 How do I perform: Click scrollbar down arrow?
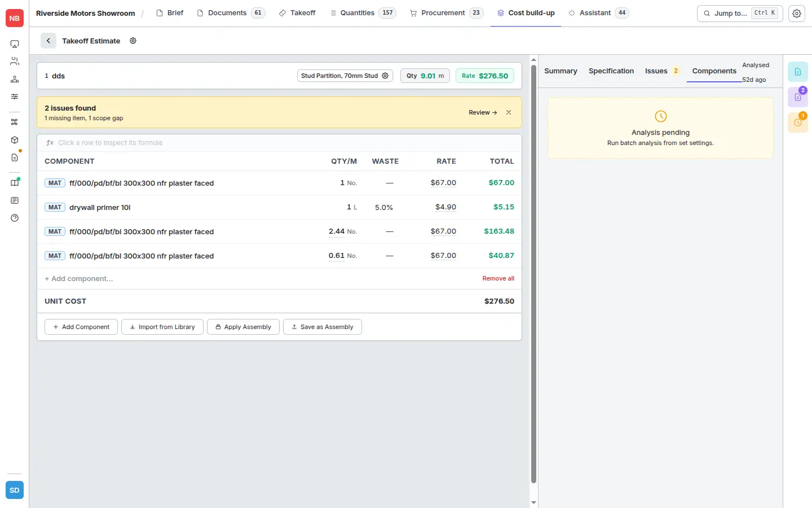tap(533, 502)
